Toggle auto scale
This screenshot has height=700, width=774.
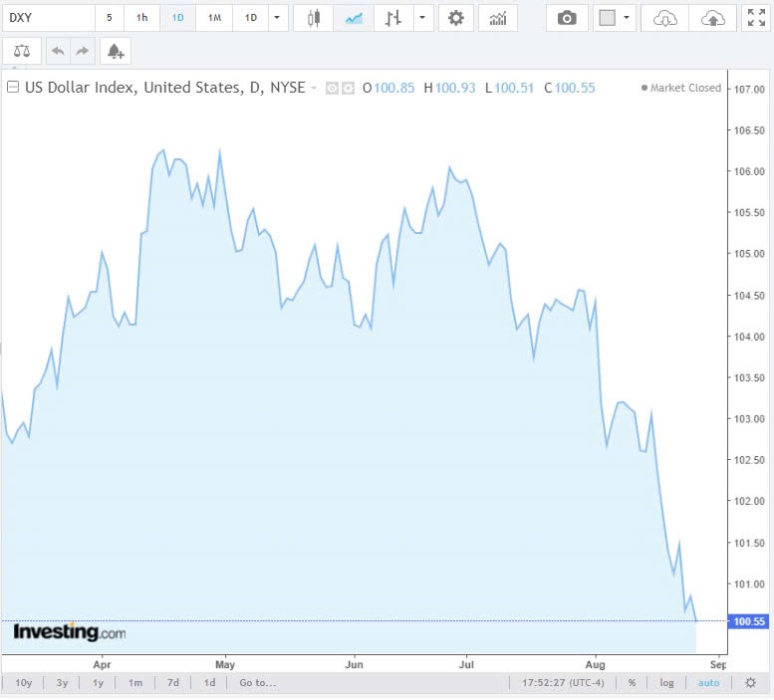pyautogui.click(x=708, y=683)
